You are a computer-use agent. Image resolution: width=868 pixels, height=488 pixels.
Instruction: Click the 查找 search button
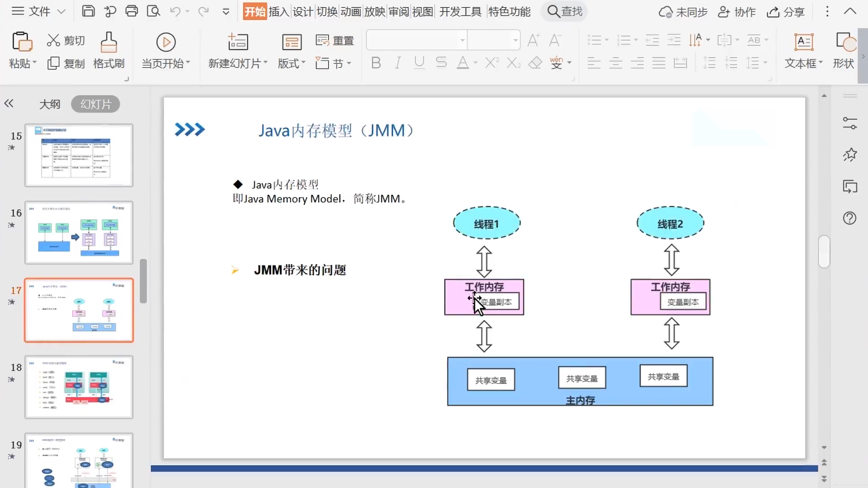coord(565,11)
